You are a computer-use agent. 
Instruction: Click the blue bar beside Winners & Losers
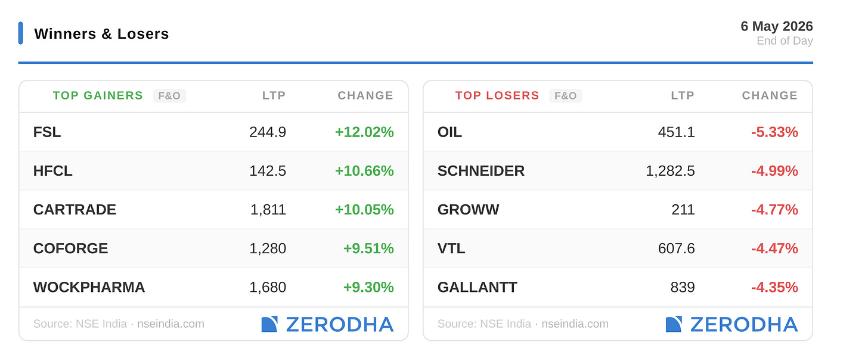[x=21, y=33]
